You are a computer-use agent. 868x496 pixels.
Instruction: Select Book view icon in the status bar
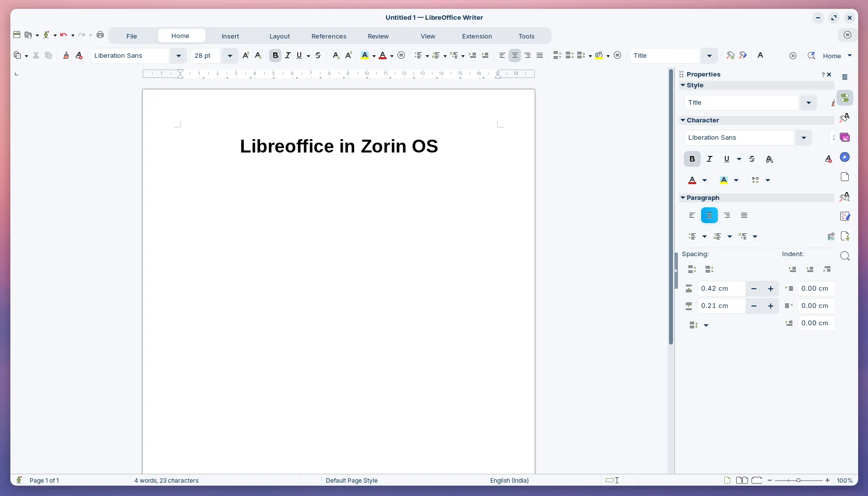[756, 480]
